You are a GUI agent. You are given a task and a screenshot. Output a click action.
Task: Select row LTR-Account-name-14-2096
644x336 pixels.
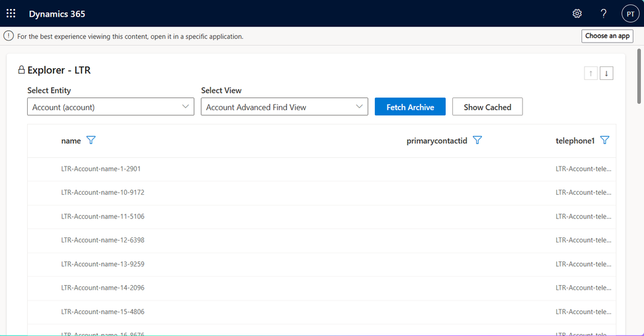[321, 288]
